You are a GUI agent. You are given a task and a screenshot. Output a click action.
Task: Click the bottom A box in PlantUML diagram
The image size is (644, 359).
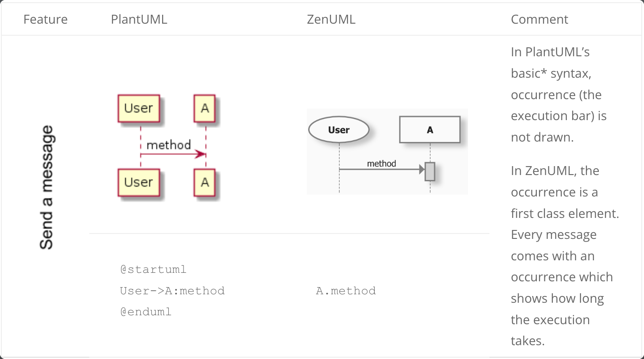(205, 182)
